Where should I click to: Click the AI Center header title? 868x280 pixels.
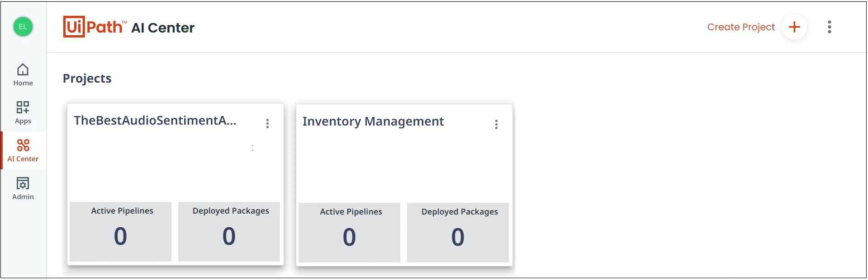(x=163, y=28)
